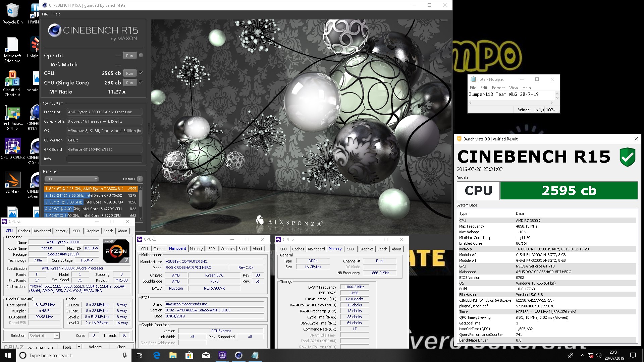Open Microsoft Edgelord desktop icon
The image size is (644, 362).
12,50
